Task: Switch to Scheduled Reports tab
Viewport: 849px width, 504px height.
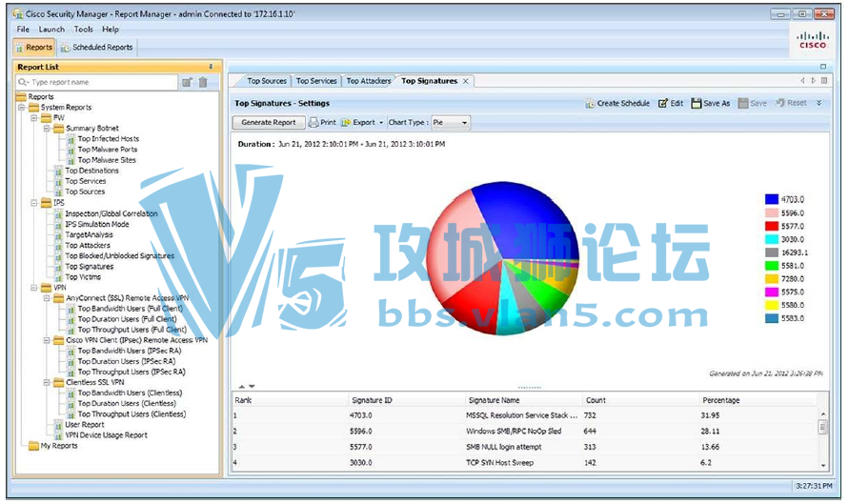Action: point(96,48)
